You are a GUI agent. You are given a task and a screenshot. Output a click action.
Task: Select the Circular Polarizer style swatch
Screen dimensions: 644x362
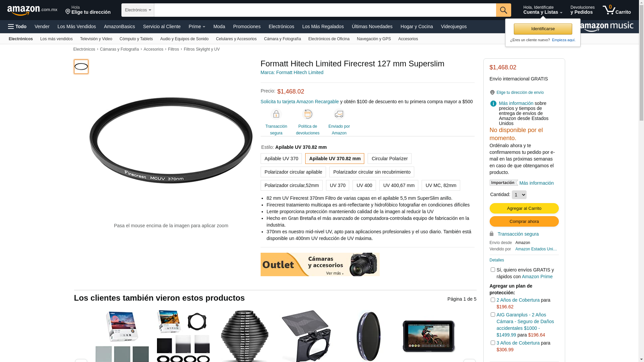pos(389,159)
